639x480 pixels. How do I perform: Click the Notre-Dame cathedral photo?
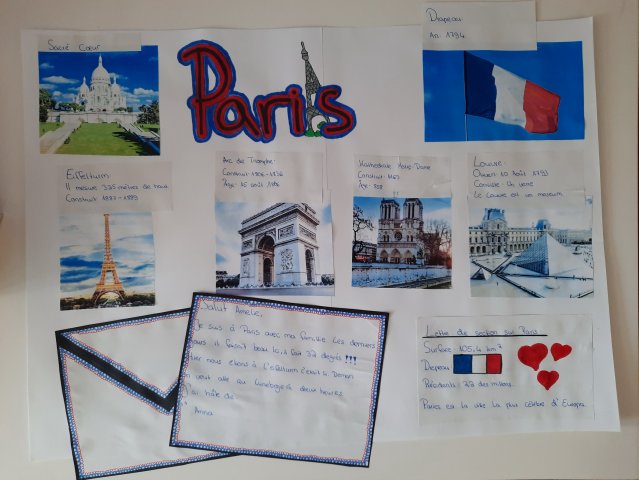click(x=401, y=242)
